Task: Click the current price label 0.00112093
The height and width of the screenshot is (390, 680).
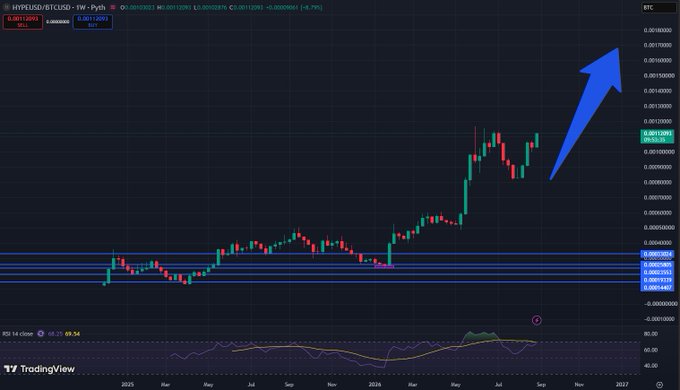Action: pos(657,136)
